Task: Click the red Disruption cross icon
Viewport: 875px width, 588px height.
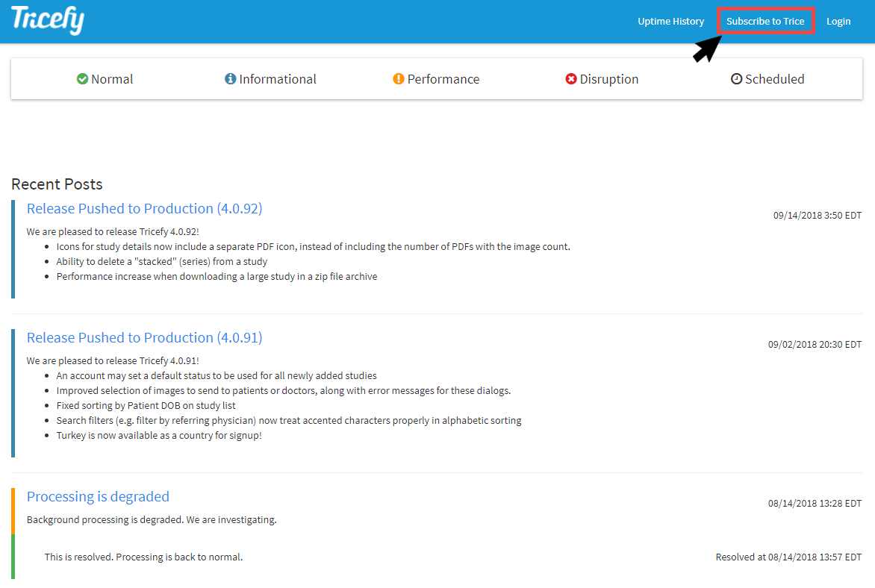Action: [571, 78]
